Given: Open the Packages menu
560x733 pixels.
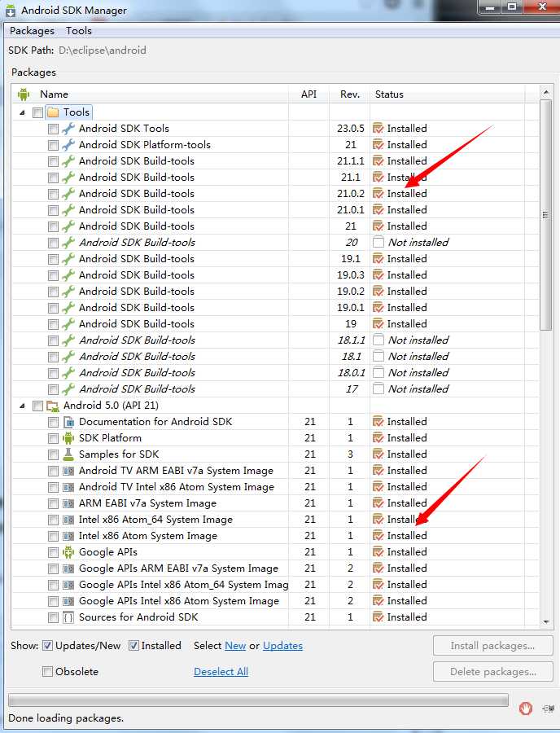Looking at the screenshot, I should coord(32,31).
